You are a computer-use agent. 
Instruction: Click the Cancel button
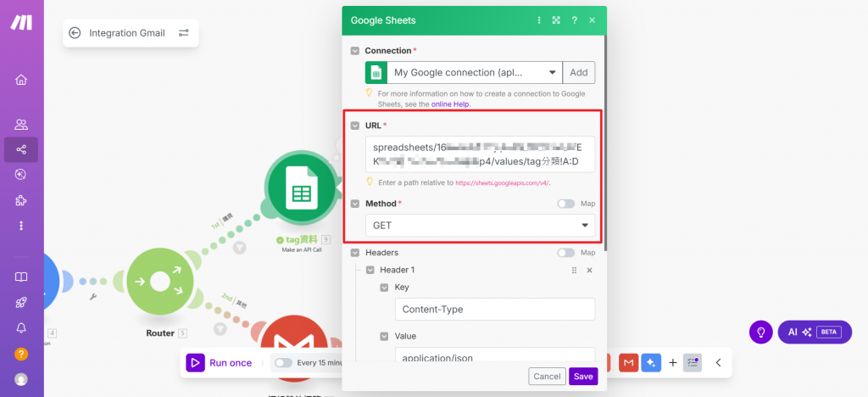coord(547,377)
